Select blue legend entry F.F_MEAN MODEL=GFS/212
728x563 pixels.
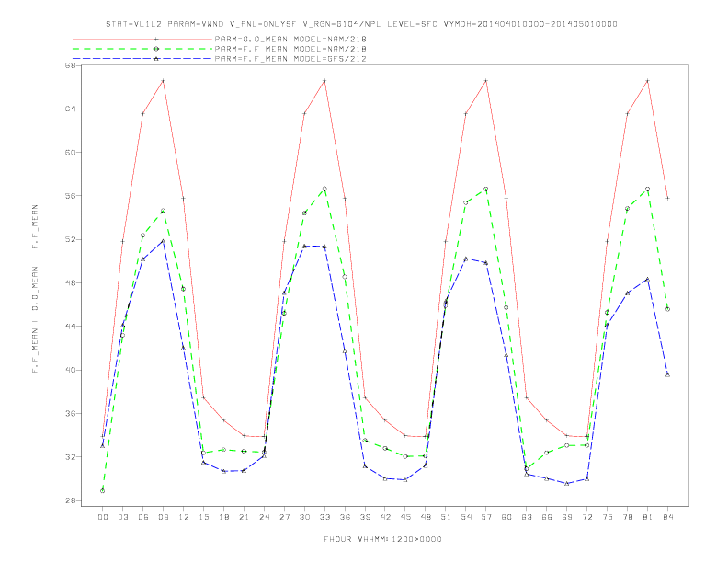pos(290,59)
